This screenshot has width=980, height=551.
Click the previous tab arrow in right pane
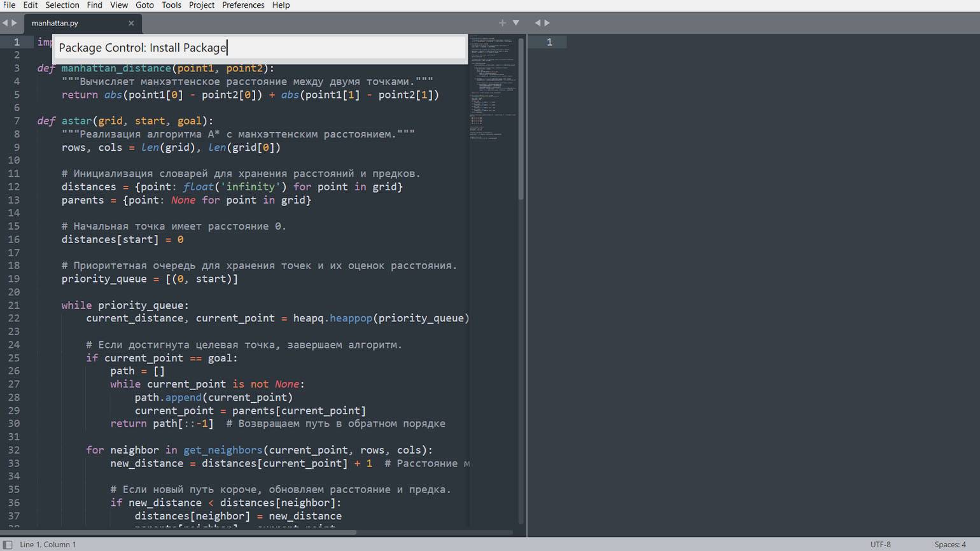(538, 23)
